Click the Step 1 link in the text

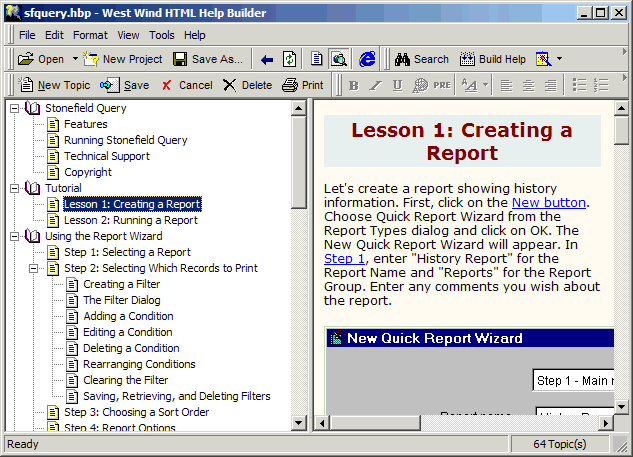pos(337,258)
